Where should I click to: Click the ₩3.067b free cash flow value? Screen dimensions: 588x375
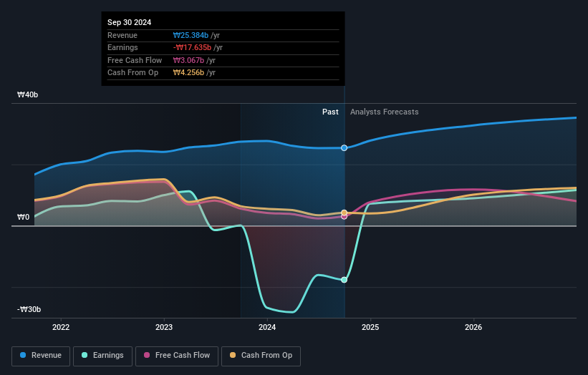[188, 60]
